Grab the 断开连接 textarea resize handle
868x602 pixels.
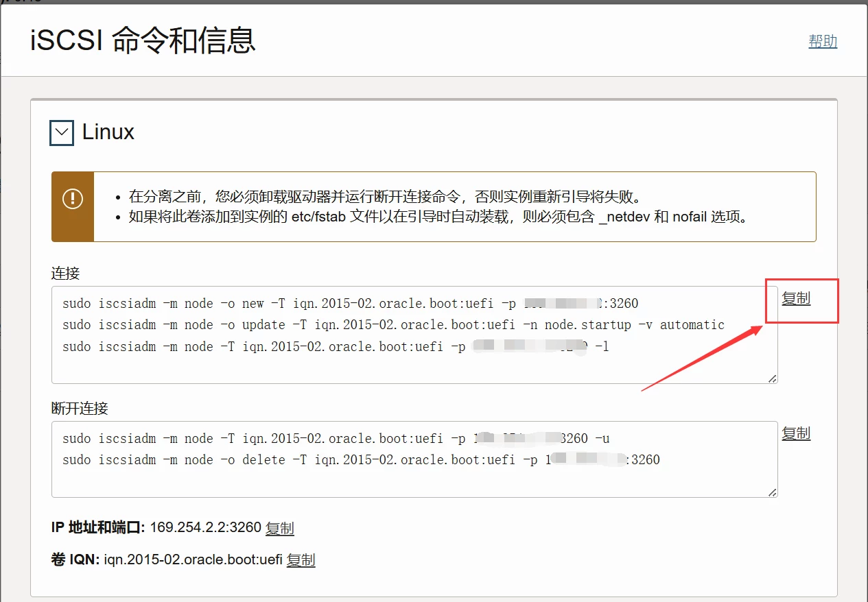point(772,492)
